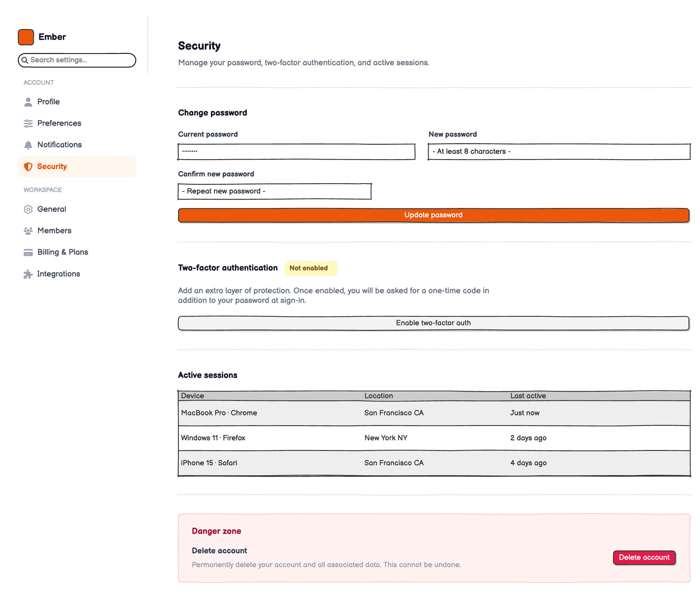
Task: Click the red Delete account button
Action: (x=644, y=557)
